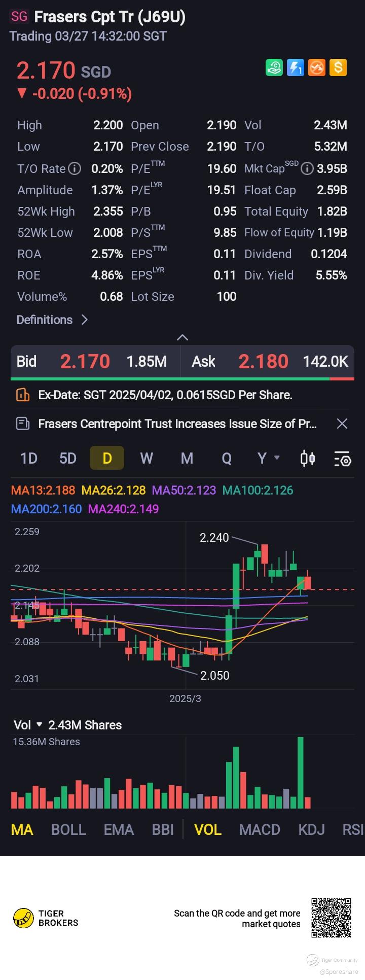This screenshot has width=365, height=980.
Task: Tap the Bid price 2.170
Action: 85,361
